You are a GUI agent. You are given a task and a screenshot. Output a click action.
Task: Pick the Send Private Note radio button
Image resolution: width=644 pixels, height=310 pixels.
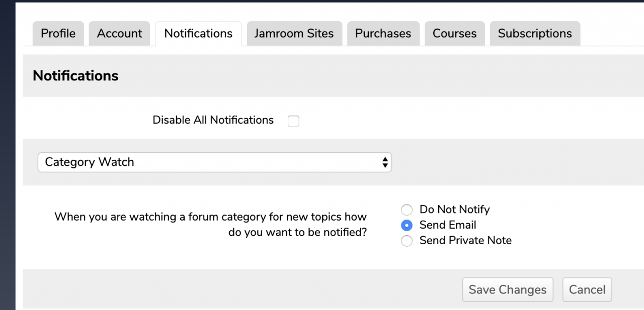click(x=407, y=241)
